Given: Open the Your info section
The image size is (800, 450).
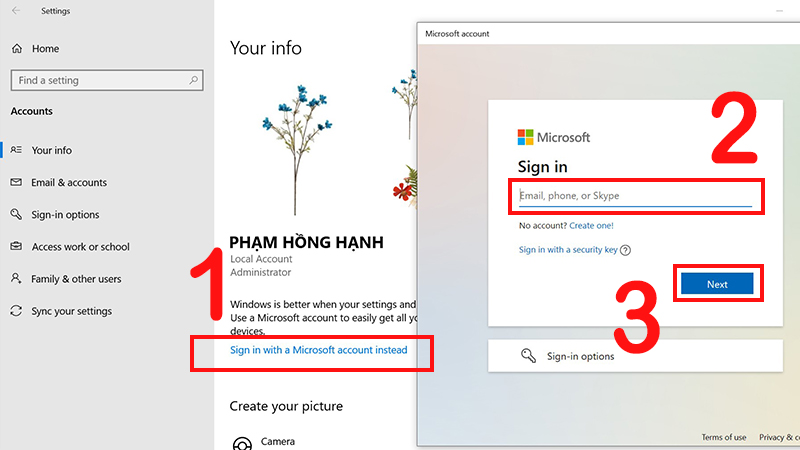Looking at the screenshot, I should (52, 150).
